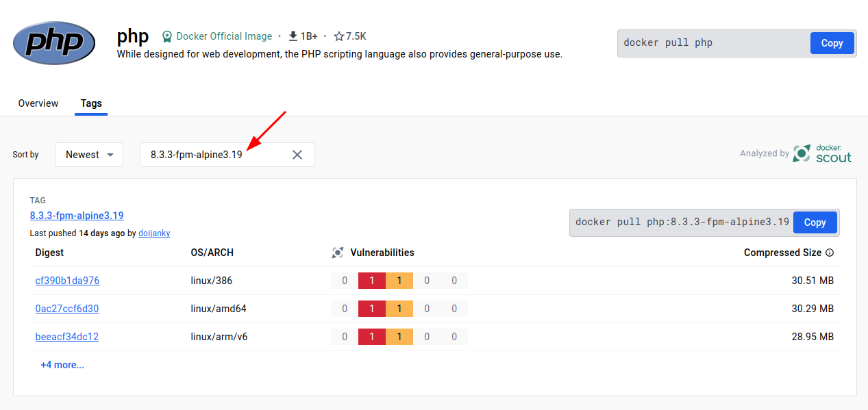Copy the php:8.3.3-fpm-alpine3.19 pull command
This screenshot has width=868, height=410.
(x=815, y=222)
